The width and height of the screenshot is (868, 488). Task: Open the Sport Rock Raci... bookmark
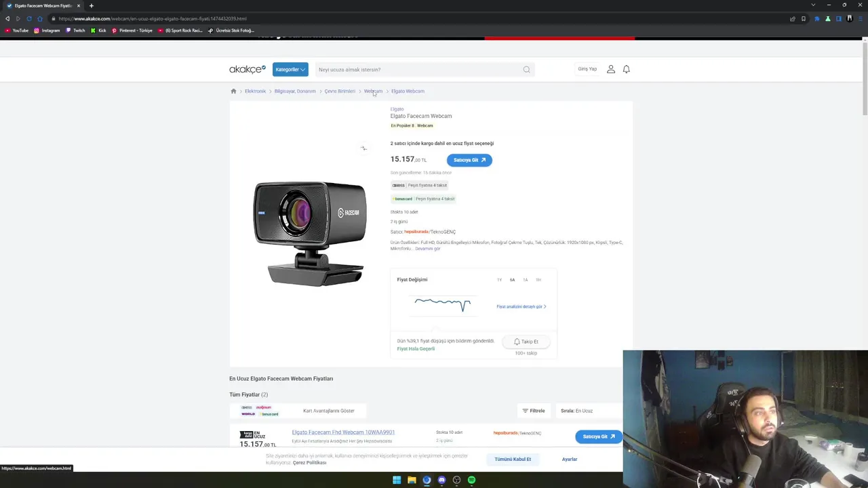tap(180, 30)
